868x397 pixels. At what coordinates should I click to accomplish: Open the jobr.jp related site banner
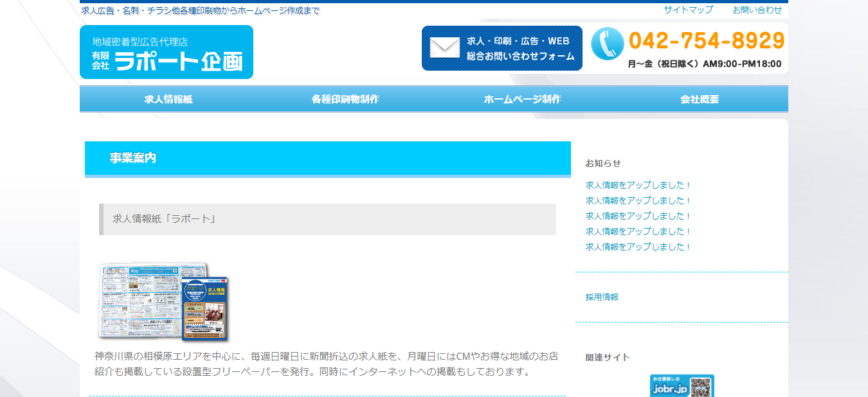click(682, 386)
